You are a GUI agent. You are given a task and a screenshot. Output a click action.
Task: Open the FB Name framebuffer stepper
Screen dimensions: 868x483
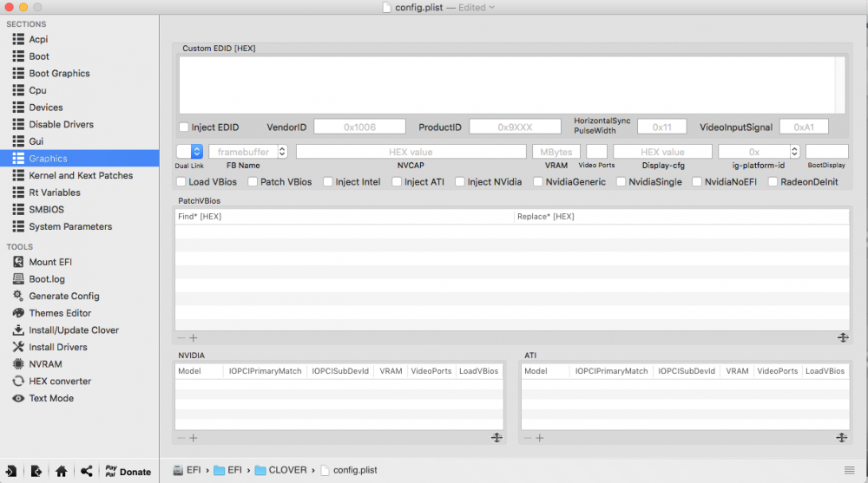tap(282, 152)
